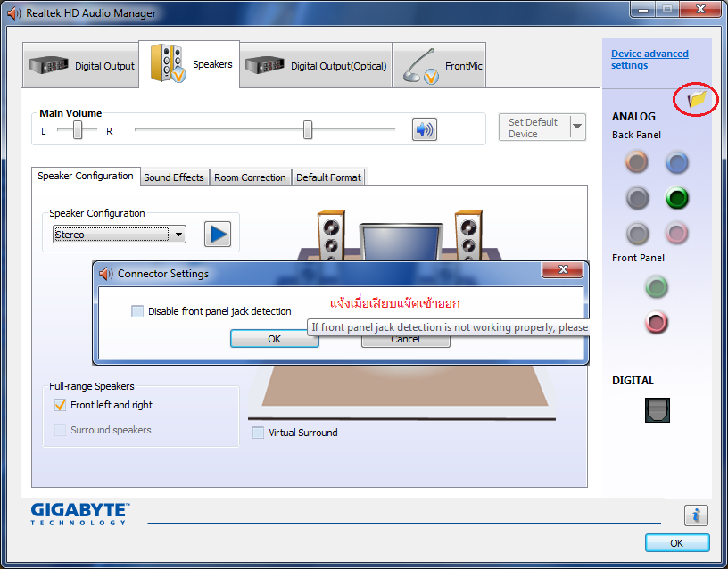Confirm Connector Settings with OK

(275, 339)
